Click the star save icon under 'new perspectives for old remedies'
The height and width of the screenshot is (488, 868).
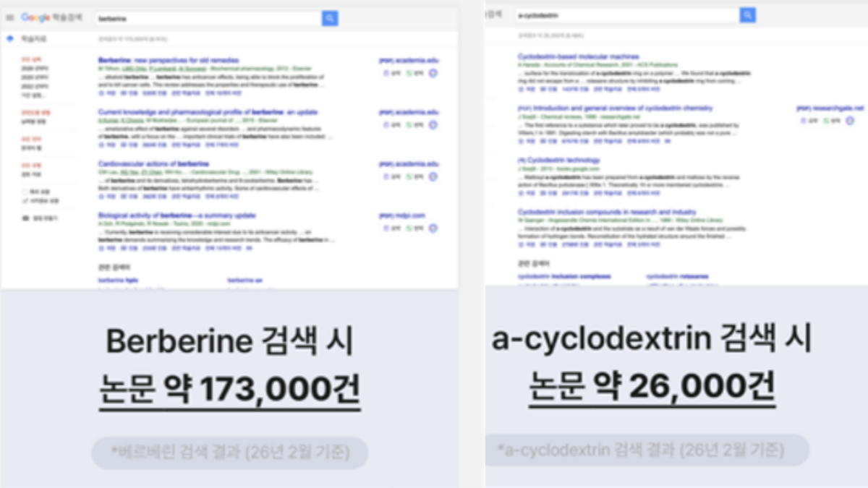(101, 93)
